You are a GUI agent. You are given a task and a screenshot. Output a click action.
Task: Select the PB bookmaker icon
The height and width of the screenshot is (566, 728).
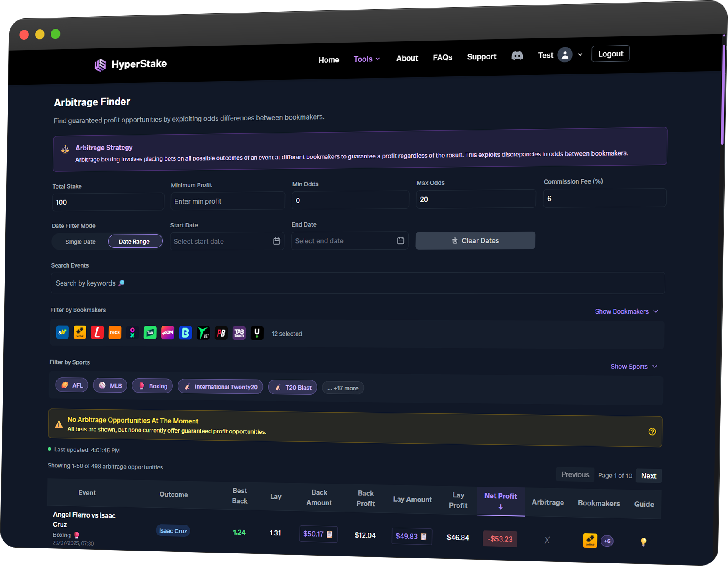click(221, 333)
